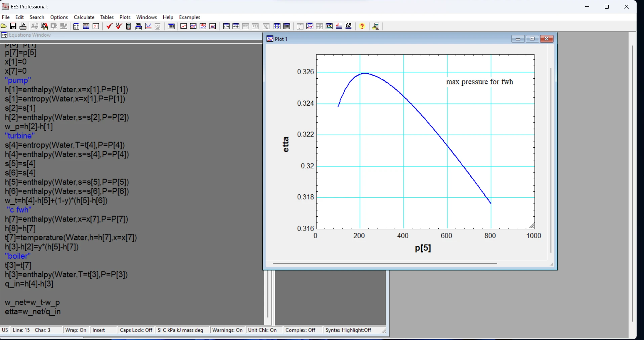The height and width of the screenshot is (340, 644).
Task: Select the 'max pressure for fwh' plot label
Action: point(479,82)
